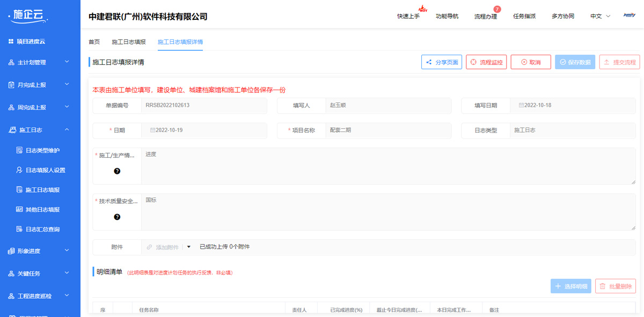This screenshot has height=317, width=644.
Task: Click the 月完成上报 sidebar icon
Action: click(x=11, y=85)
